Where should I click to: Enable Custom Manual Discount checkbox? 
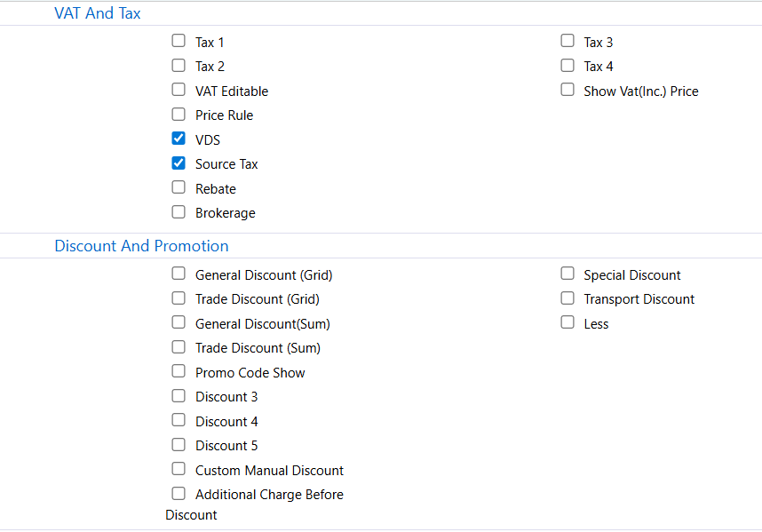pyautogui.click(x=179, y=469)
